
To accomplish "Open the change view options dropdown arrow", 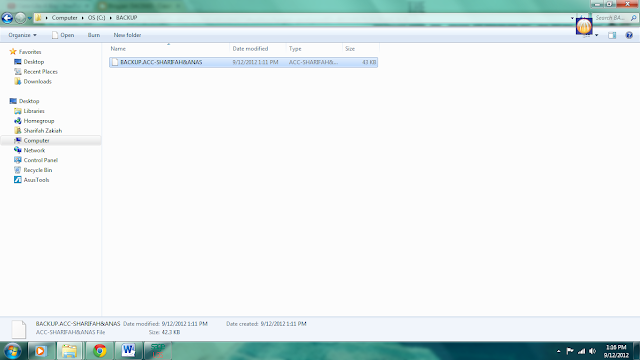I will click(596, 36).
